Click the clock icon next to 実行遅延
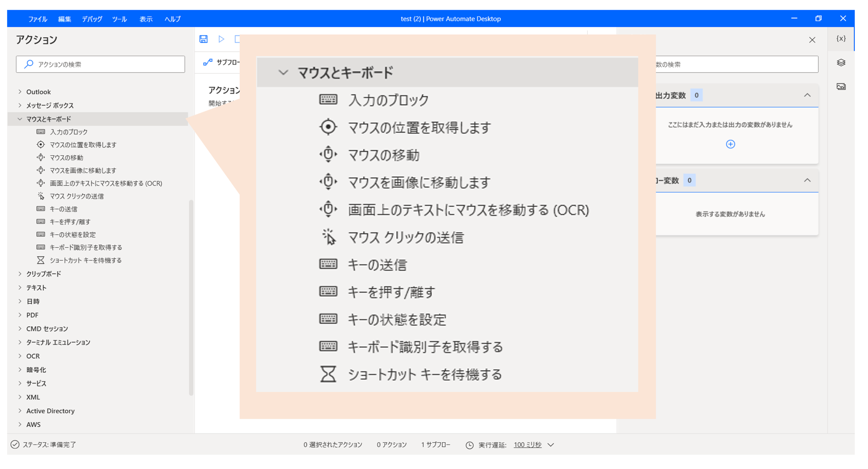This screenshot has width=868, height=469. click(x=469, y=445)
